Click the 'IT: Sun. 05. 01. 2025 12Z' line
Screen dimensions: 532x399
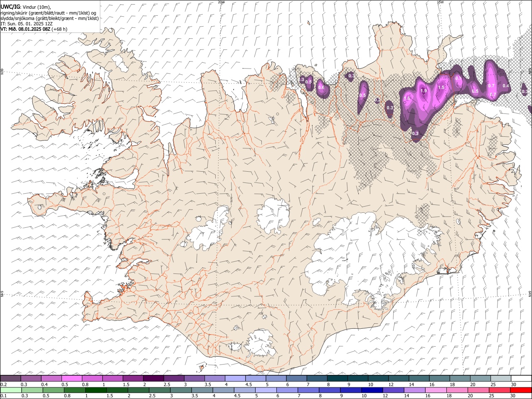click(x=26, y=24)
